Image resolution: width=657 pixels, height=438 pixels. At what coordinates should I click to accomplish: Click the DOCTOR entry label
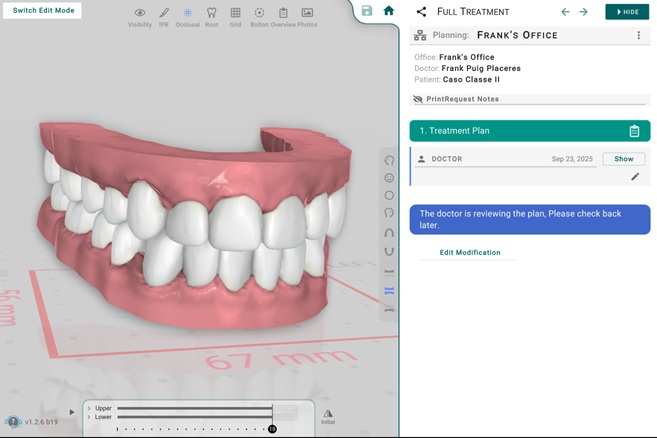[x=447, y=159]
